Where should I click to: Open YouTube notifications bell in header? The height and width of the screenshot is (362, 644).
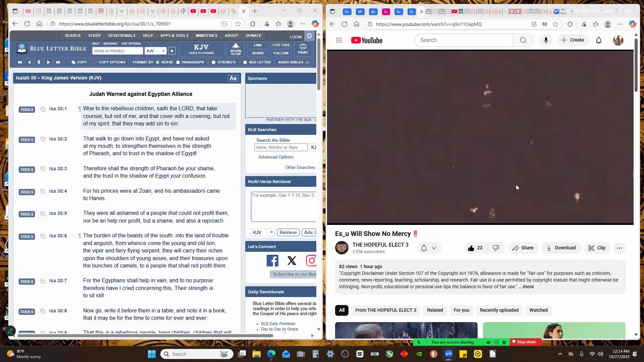[599, 40]
